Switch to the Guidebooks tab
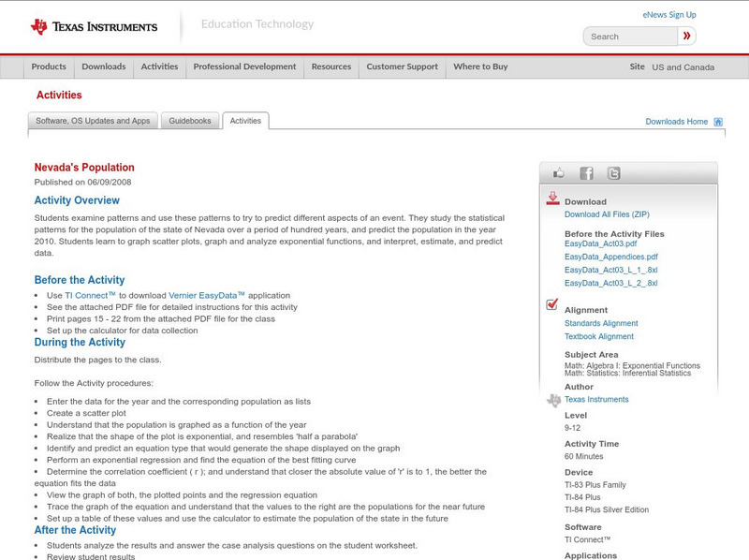 coord(190,121)
